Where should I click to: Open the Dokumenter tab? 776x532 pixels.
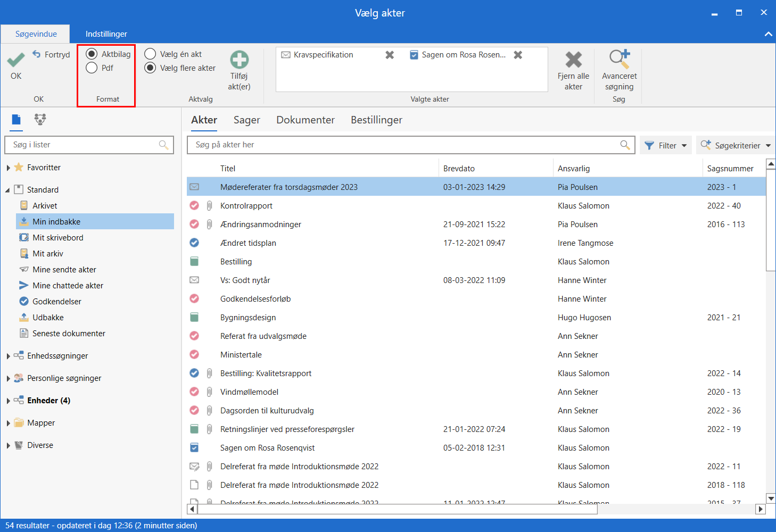click(x=305, y=120)
